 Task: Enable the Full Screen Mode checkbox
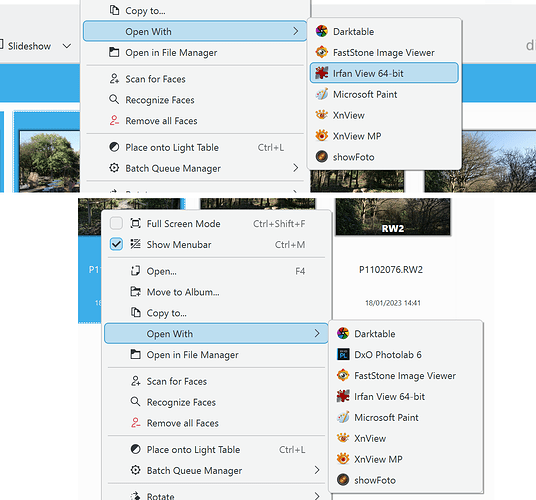pos(116,224)
